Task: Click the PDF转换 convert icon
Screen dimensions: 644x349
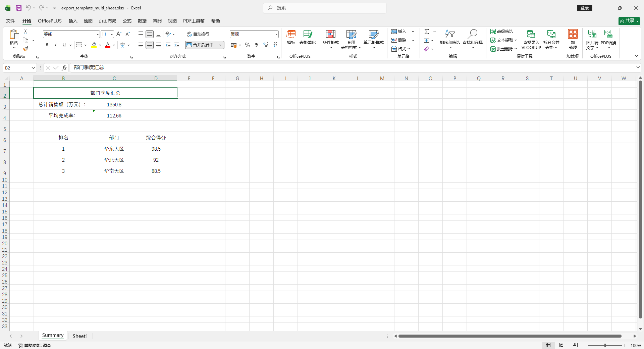Action: pos(608,34)
